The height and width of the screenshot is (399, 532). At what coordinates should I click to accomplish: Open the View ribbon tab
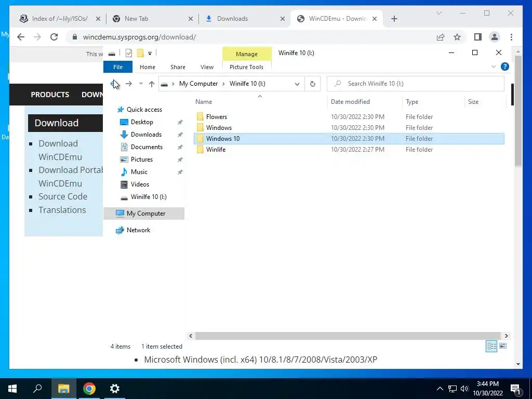(207, 67)
